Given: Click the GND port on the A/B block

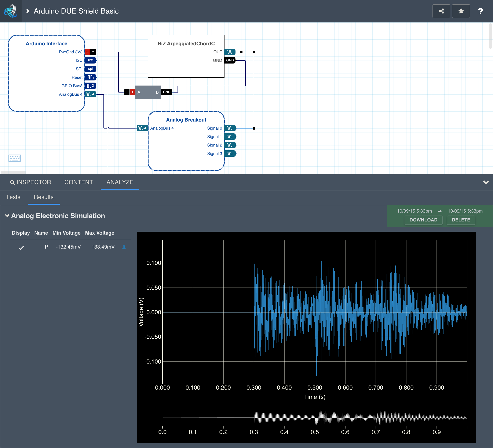Looking at the screenshot, I should [x=167, y=92].
